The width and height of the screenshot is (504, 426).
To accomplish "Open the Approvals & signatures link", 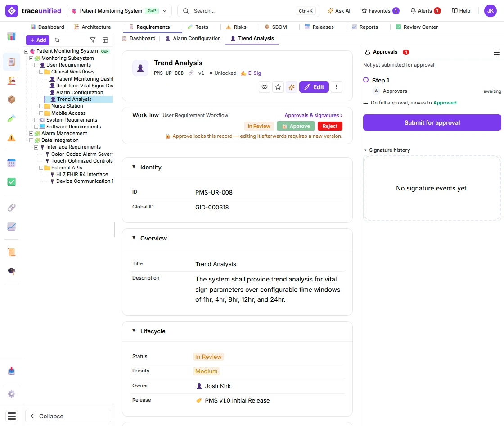I will coord(313,115).
